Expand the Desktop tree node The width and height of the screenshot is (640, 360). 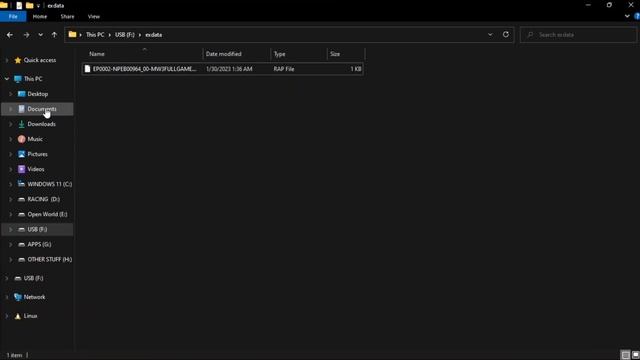click(x=11, y=94)
